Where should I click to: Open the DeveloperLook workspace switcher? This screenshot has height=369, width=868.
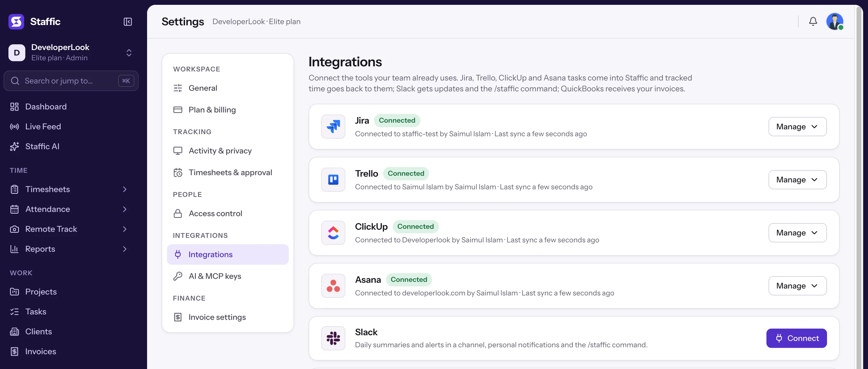click(x=71, y=52)
